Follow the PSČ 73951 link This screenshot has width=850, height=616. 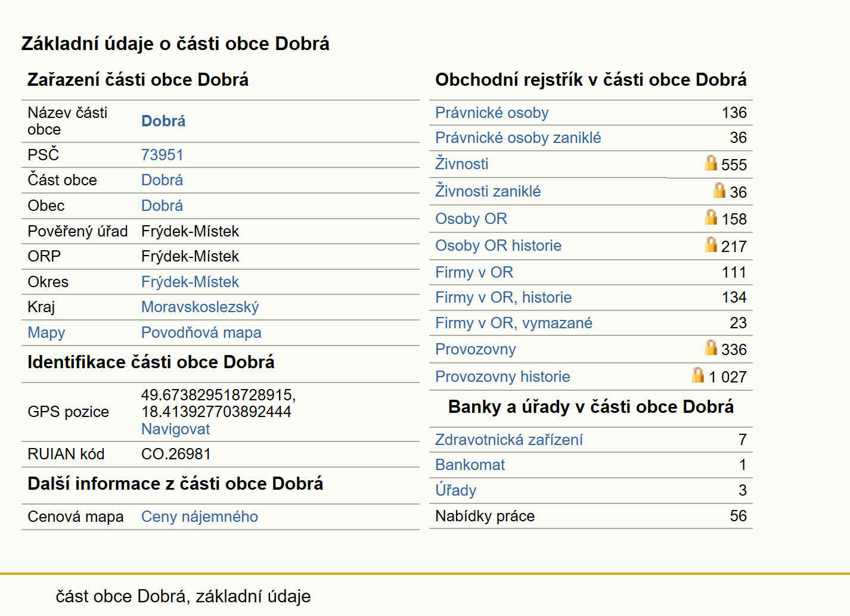coord(162,155)
